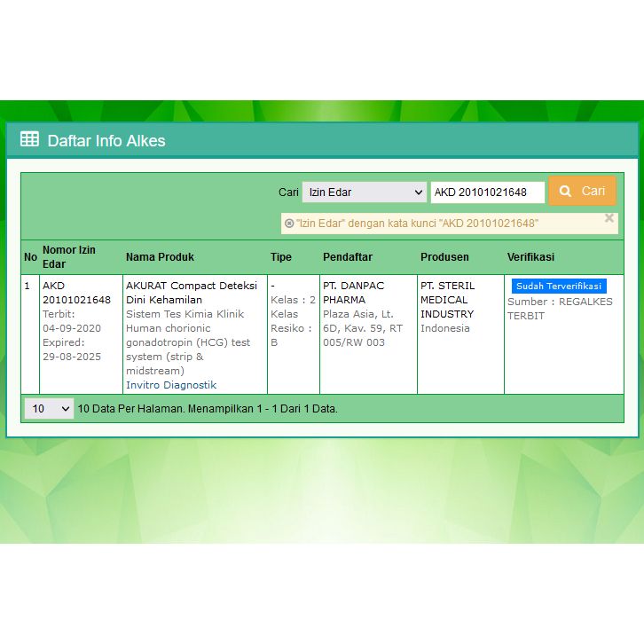Open the Invitro Diagnostik link

click(x=171, y=385)
